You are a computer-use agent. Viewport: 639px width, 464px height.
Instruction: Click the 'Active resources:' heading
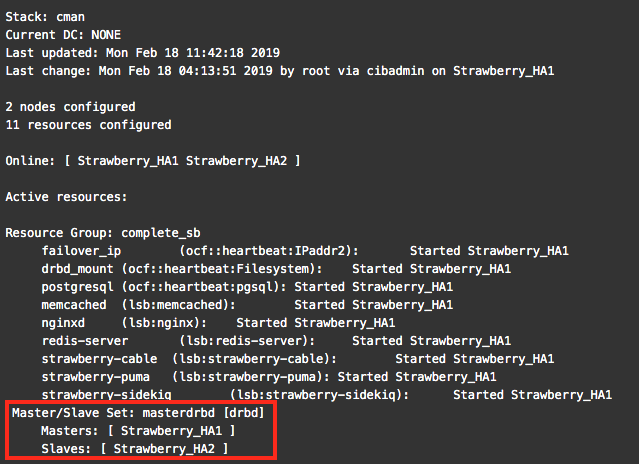[66, 196]
